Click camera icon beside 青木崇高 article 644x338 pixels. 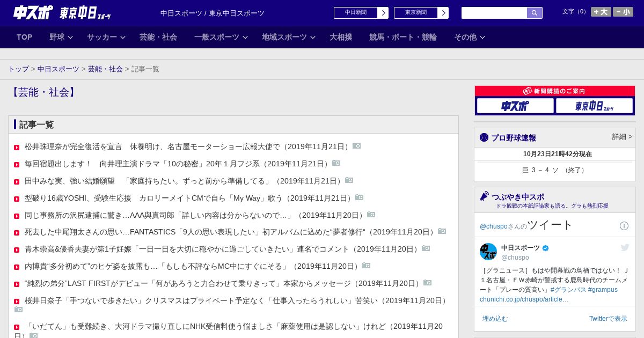[x=426, y=248]
